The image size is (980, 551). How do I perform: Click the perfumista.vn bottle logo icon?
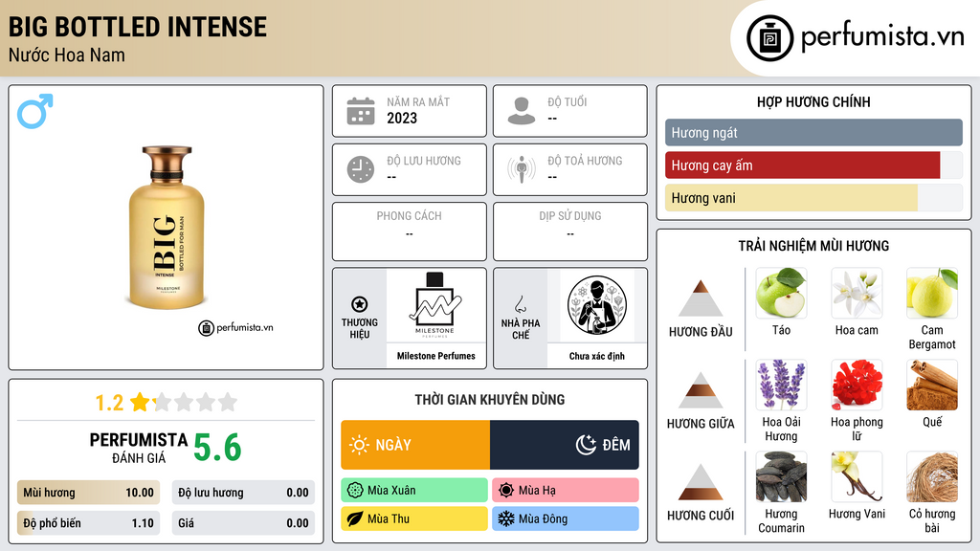point(770,38)
